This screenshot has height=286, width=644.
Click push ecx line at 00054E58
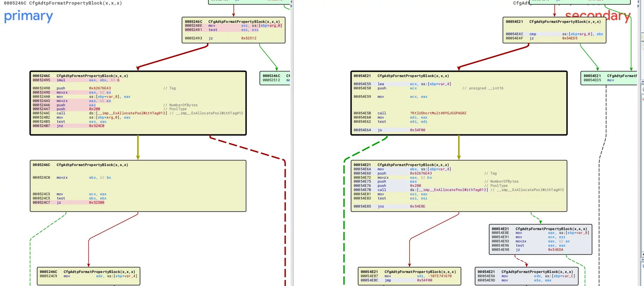click(x=428, y=88)
